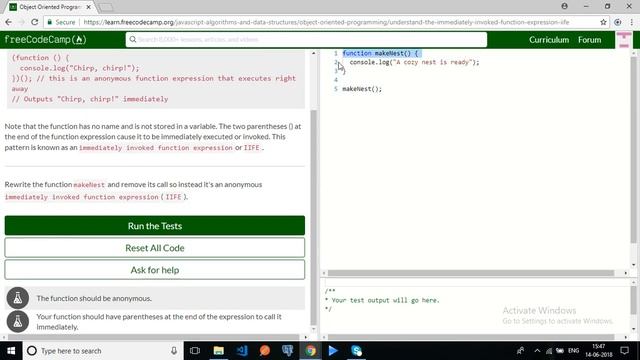Screen dimensions: 640x360
Task: Open File Explorer from taskbar
Action: coord(218,351)
